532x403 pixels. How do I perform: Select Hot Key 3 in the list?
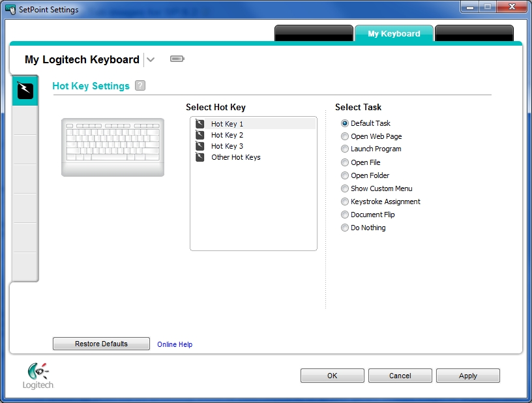(254, 146)
